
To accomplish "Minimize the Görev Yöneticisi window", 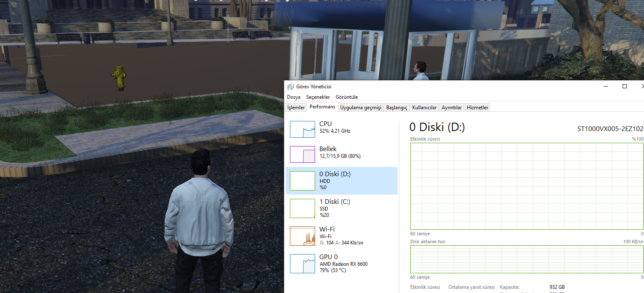I will click(606, 87).
